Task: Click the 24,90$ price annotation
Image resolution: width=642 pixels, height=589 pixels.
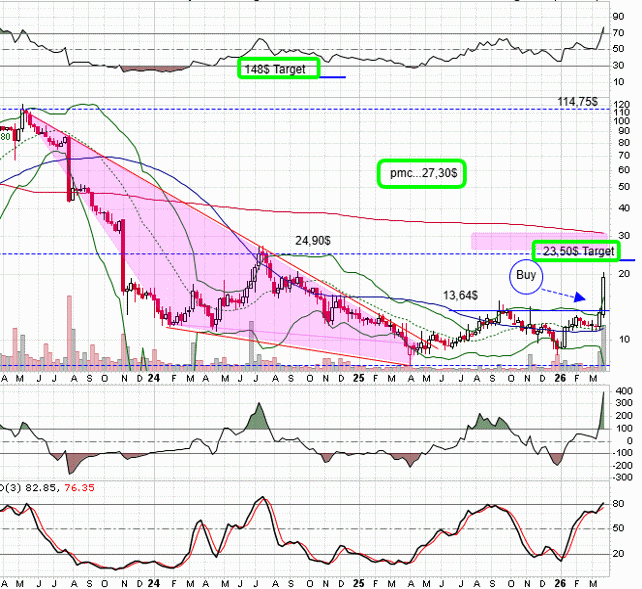Action: click(312, 240)
